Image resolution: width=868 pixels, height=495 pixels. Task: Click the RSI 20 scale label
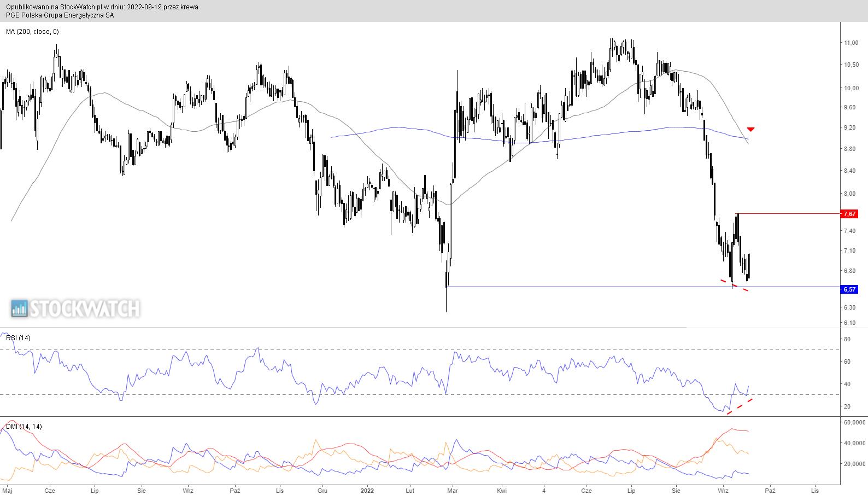847,407
